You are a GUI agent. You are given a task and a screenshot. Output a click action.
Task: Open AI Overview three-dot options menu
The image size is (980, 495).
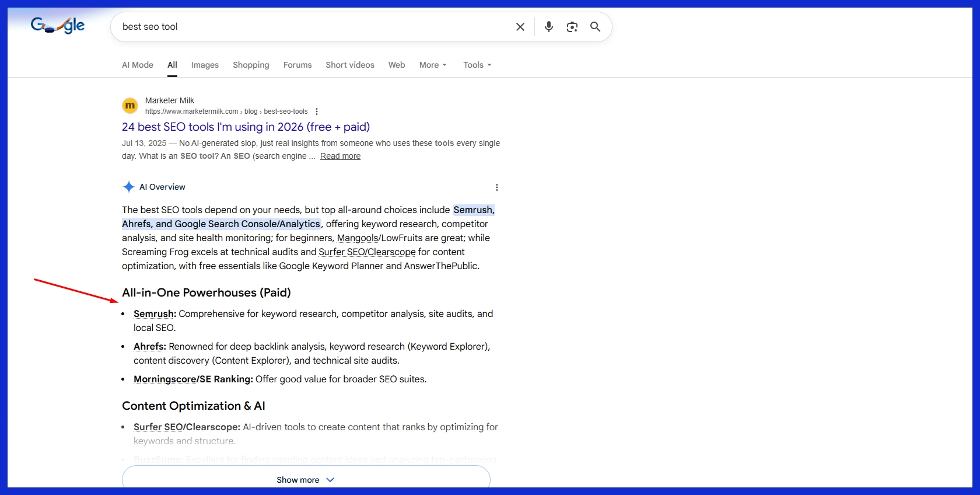(x=497, y=187)
